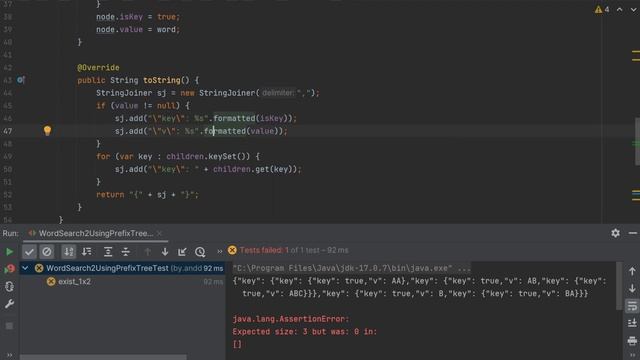Screen dimensions: 640x360
Task: Go to previous failed test arrow
Action: pos(147,252)
